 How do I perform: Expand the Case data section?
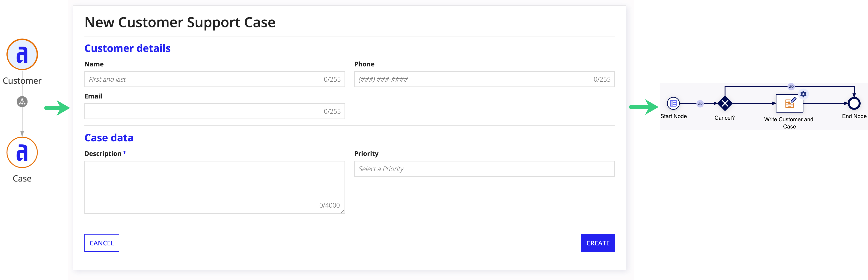coord(107,137)
